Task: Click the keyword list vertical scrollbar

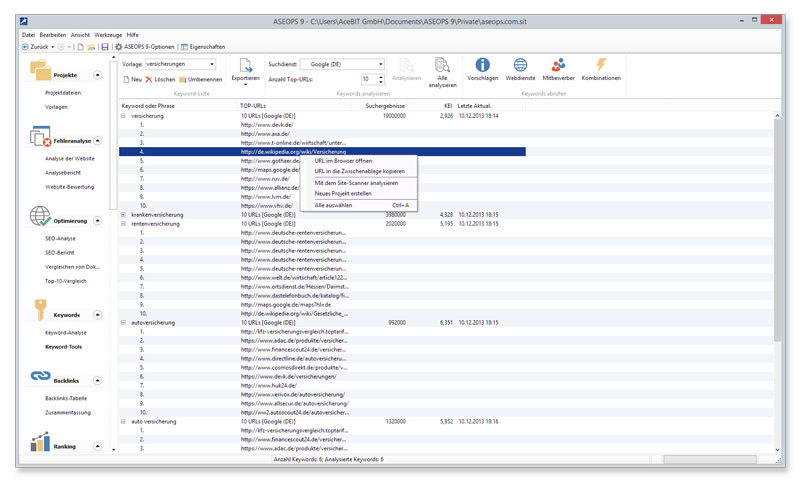Action: (x=777, y=232)
